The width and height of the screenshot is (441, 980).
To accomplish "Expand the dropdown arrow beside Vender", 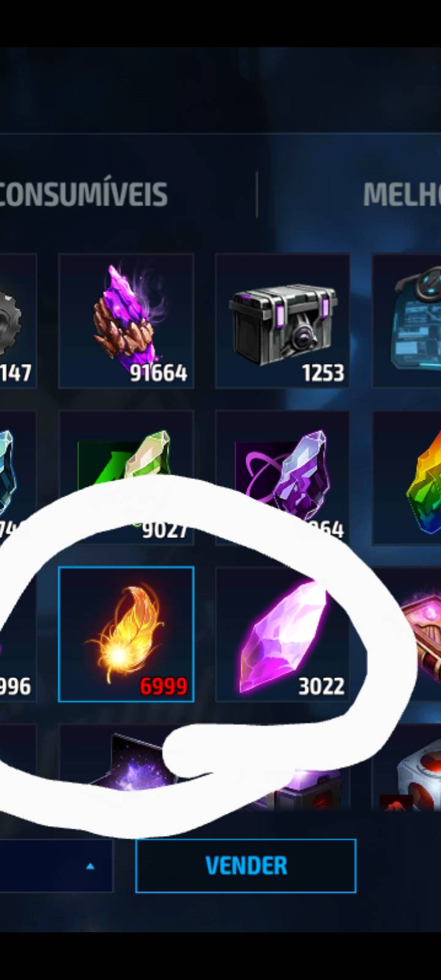I will pyautogui.click(x=91, y=866).
